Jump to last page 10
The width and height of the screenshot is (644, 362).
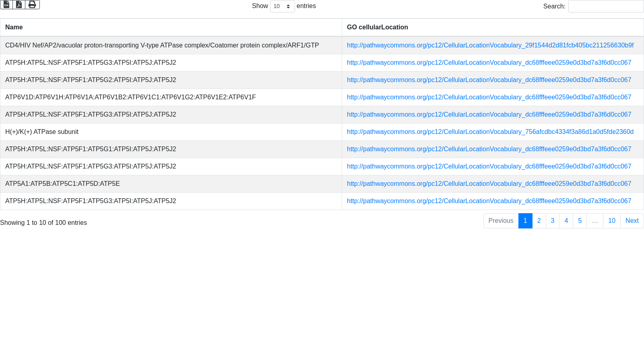point(611,221)
